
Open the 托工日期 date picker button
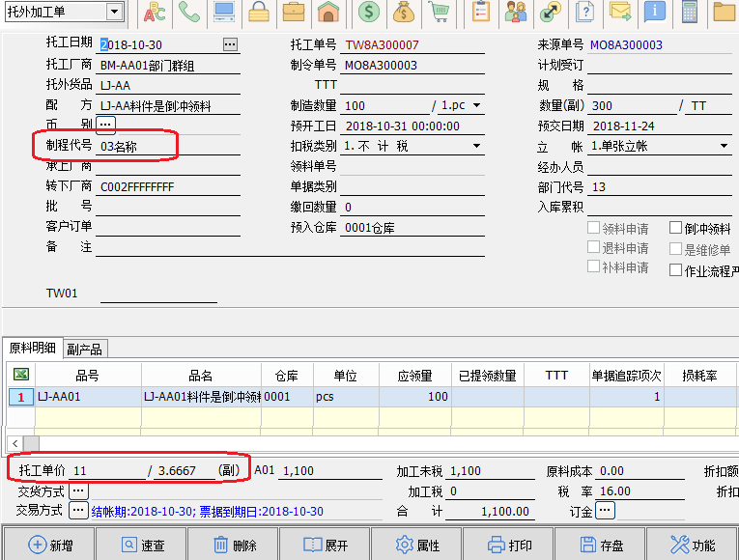click(230, 44)
